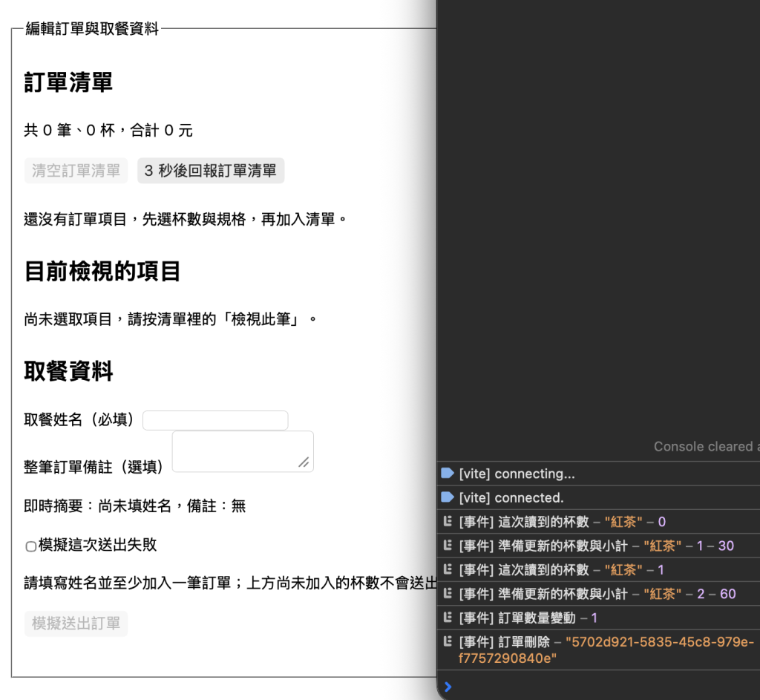Click the console prompt chevron

448,687
